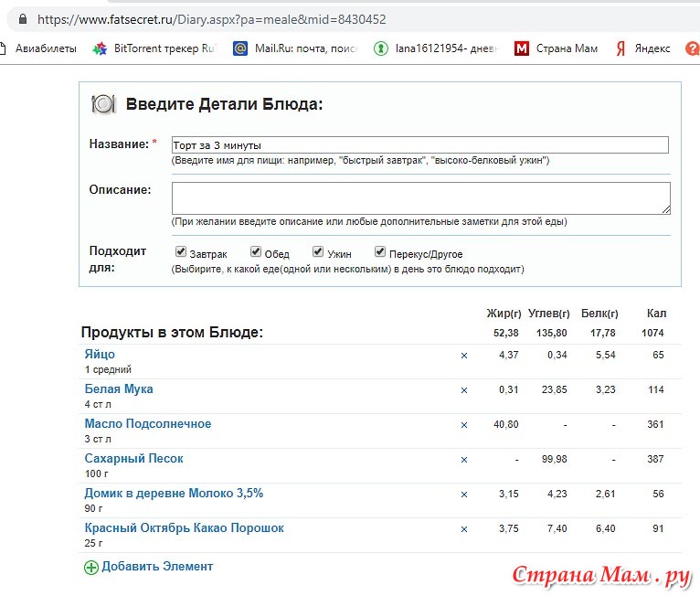Click the lock icon in the address bar
The height and width of the screenshot is (596, 700).
[x=23, y=19]
